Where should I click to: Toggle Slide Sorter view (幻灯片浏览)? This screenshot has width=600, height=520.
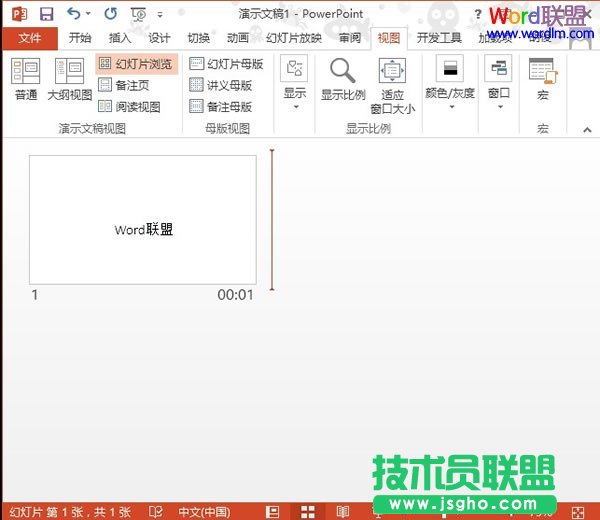coord(136,64)
